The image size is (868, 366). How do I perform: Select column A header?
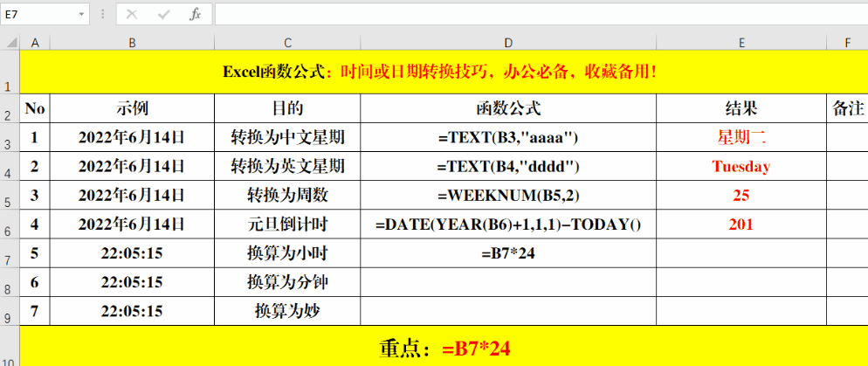pos(35,43)
